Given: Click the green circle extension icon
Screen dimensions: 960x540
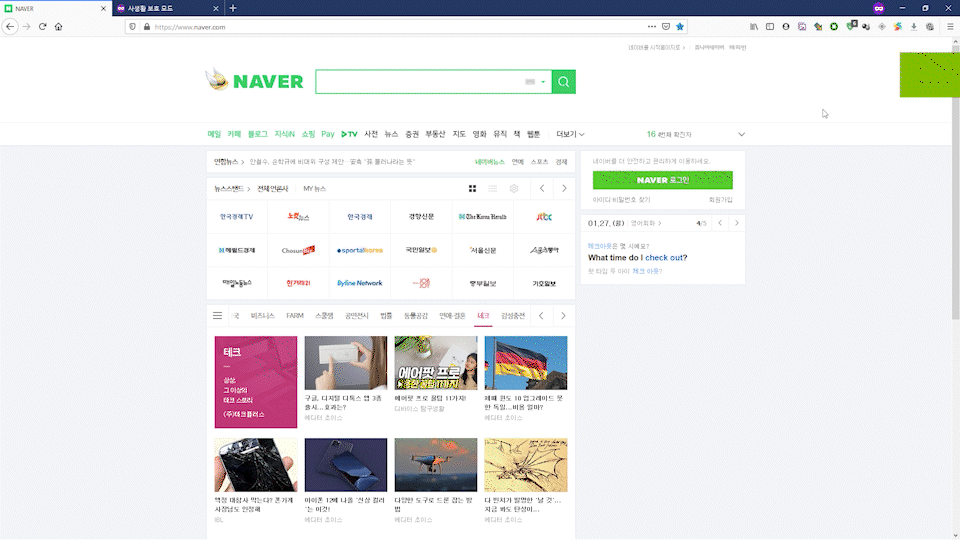Looking at the screenshot, I should pos(834,26).
